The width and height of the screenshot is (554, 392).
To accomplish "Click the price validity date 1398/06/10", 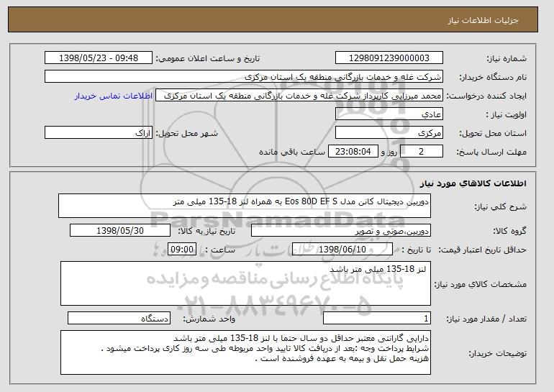I will (342, 250).
